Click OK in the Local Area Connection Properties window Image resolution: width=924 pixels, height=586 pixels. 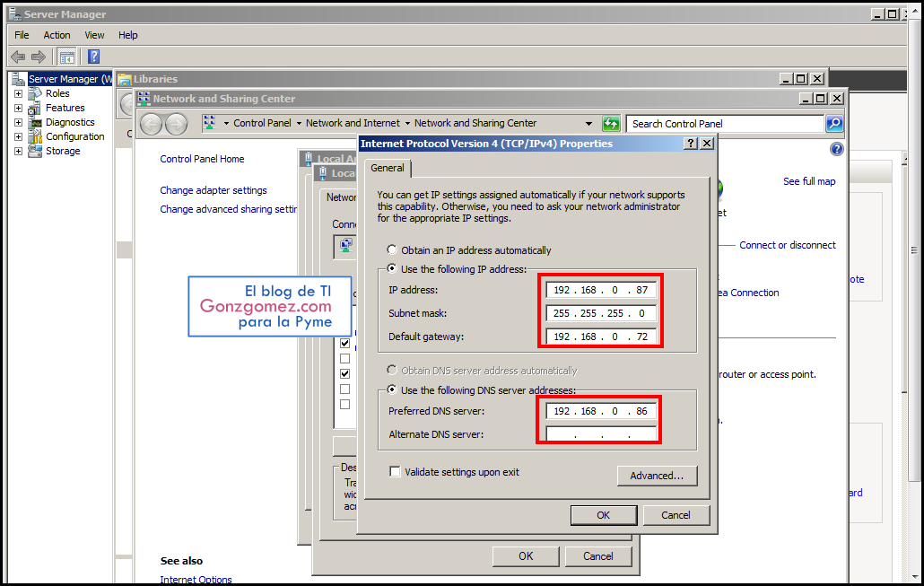pos(526,555)
